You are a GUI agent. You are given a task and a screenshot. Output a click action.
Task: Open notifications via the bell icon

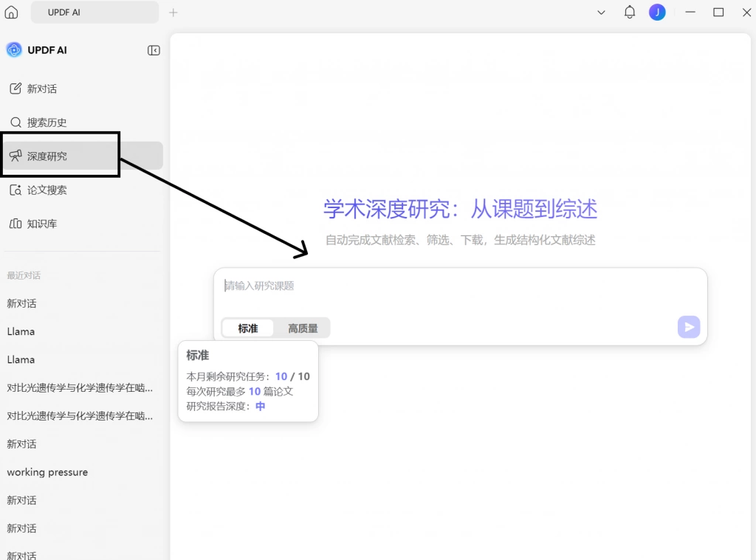coord(630,12)
